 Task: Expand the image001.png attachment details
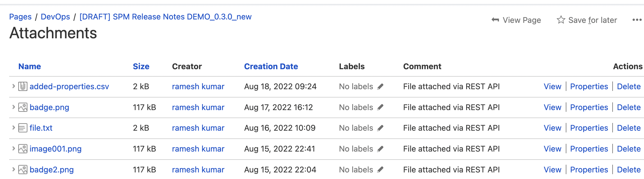(13, 148)
